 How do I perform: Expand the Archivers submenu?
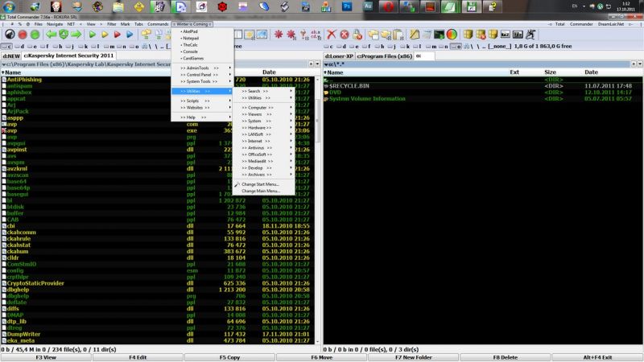(x=255, y=174)
